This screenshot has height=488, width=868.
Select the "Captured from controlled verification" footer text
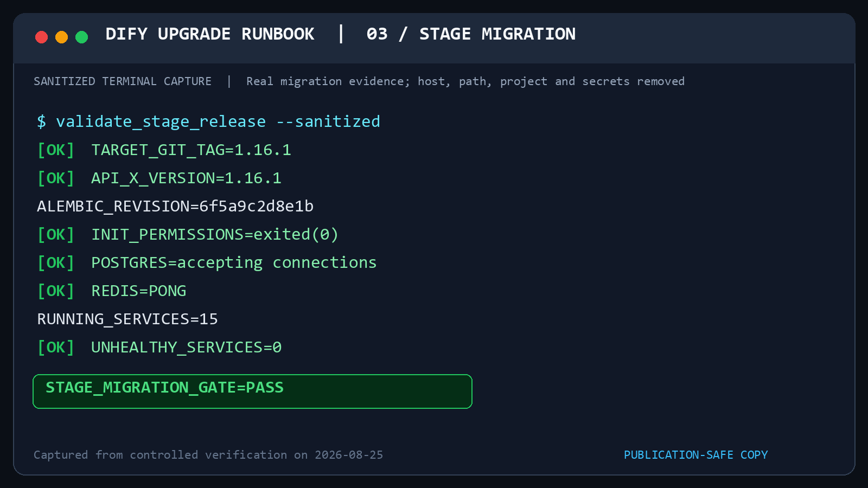pos(208,455)
